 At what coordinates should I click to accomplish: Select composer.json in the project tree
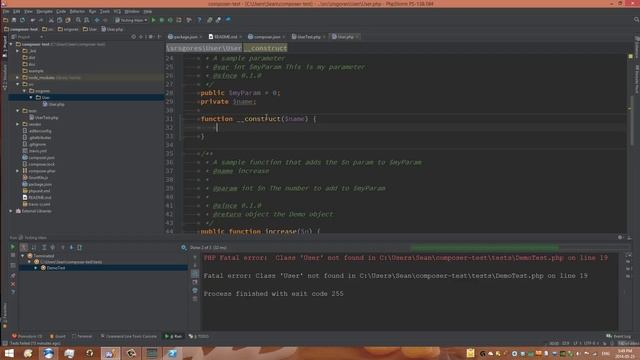tap(38, 158)
